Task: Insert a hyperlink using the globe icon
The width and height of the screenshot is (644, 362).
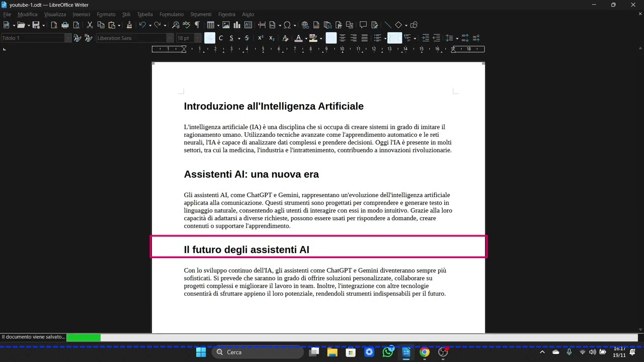Action: 305,25
